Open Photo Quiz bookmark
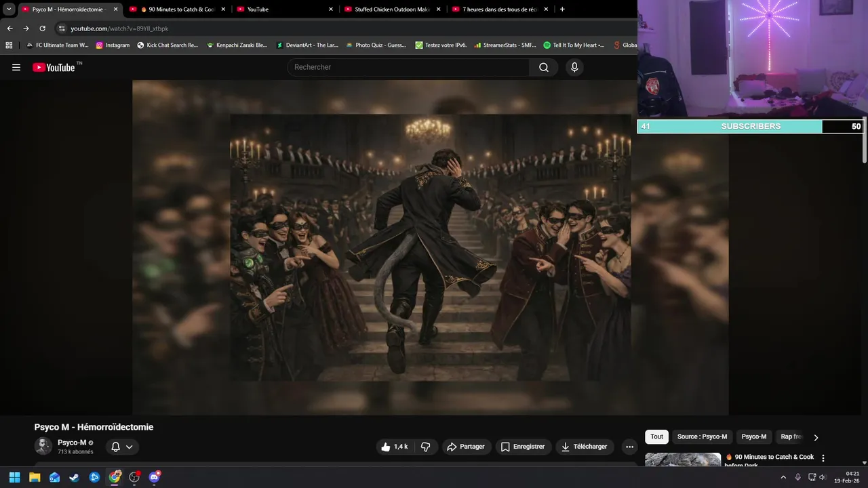Image resolution: width=868 pixels, height=488 pixels. (376, 45)
